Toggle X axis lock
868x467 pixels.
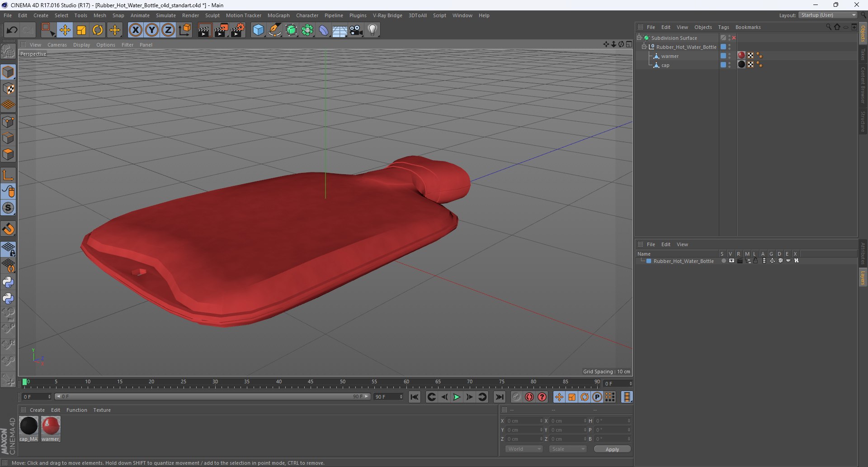[x=135, y=30]
